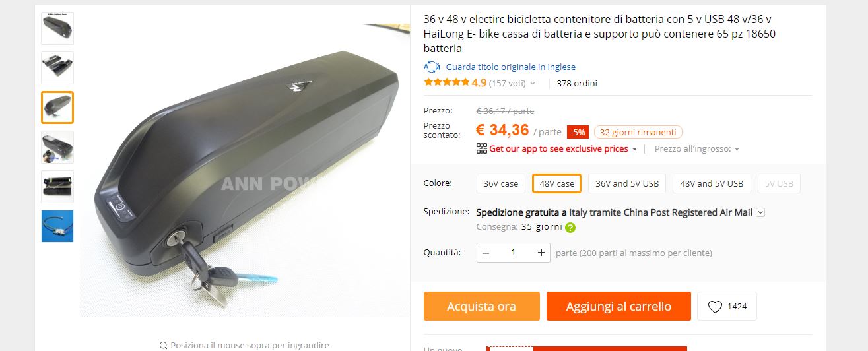Click Aggiungi al carrello button
The width and height of the screenshot is (868, 351).
pos(618,306)
